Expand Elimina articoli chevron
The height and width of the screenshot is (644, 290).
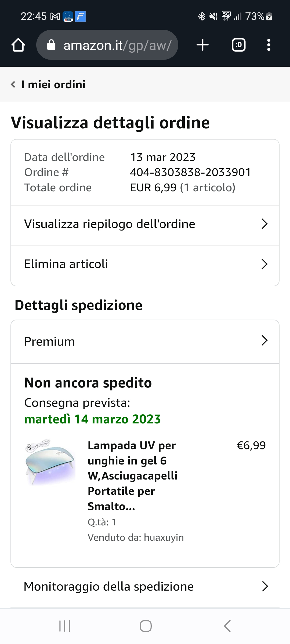[264, 264]
